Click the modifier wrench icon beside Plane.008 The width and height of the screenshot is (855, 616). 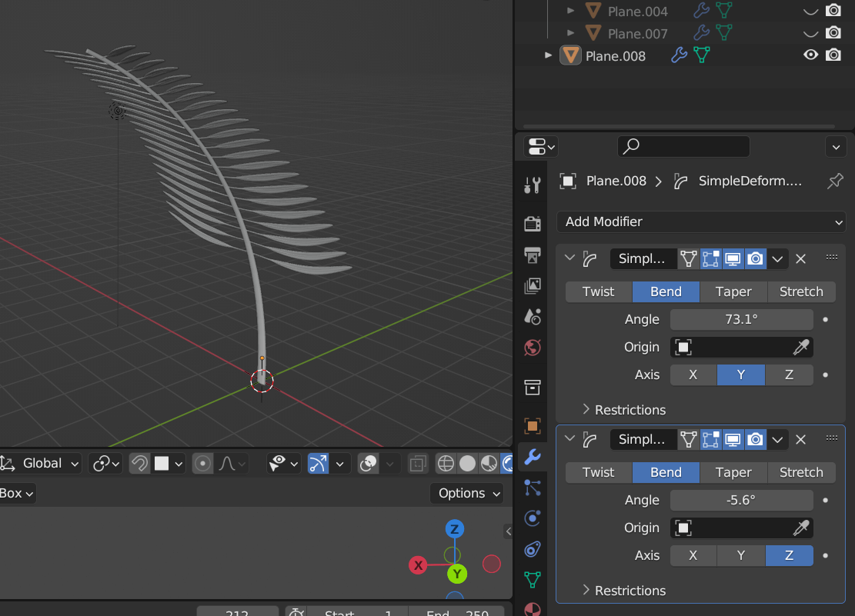click(679, 55)
